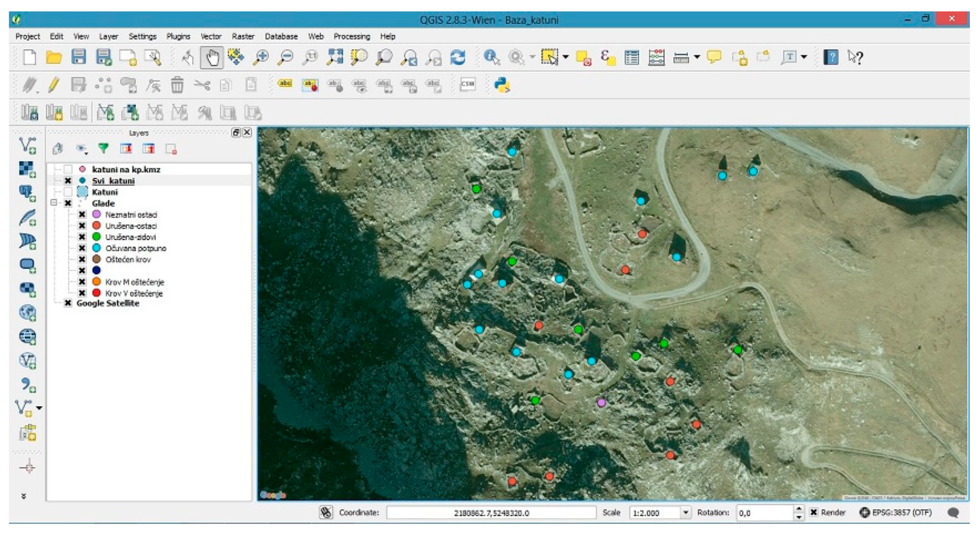The width and height of the screenshot is (980, 534).
Task: Toggle the Render checkbox in status bar
Action: [x=814, y=512]
